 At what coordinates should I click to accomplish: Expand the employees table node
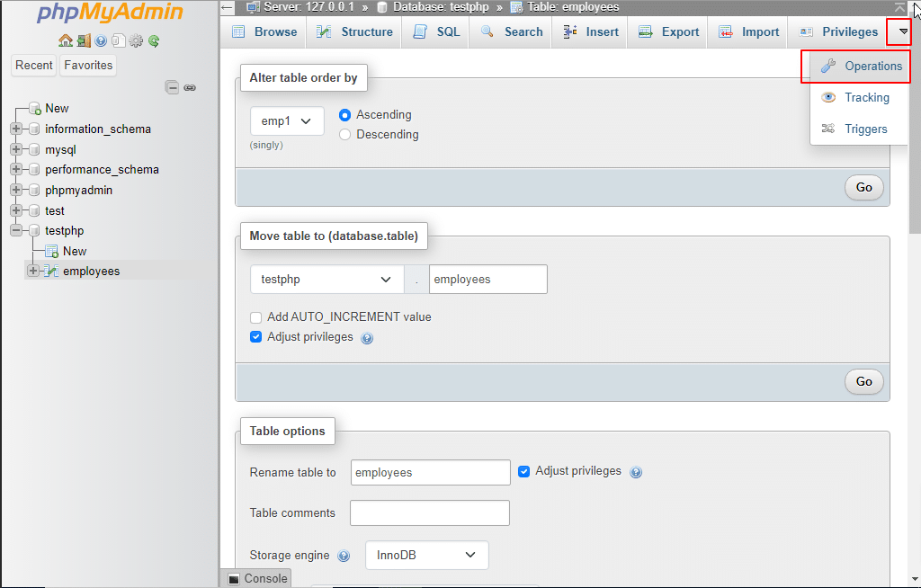point(33,271)
